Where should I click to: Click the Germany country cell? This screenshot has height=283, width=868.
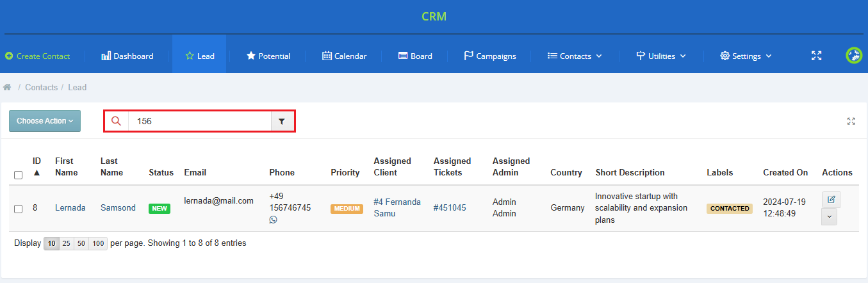pyautogui.click(x=568, y=208)
